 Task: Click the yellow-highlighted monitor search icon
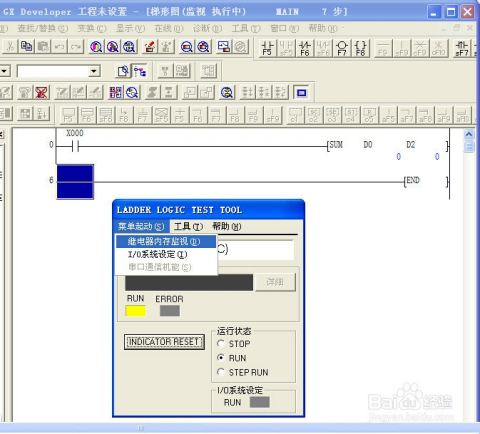pyautogui.click(x=227, y=92)
